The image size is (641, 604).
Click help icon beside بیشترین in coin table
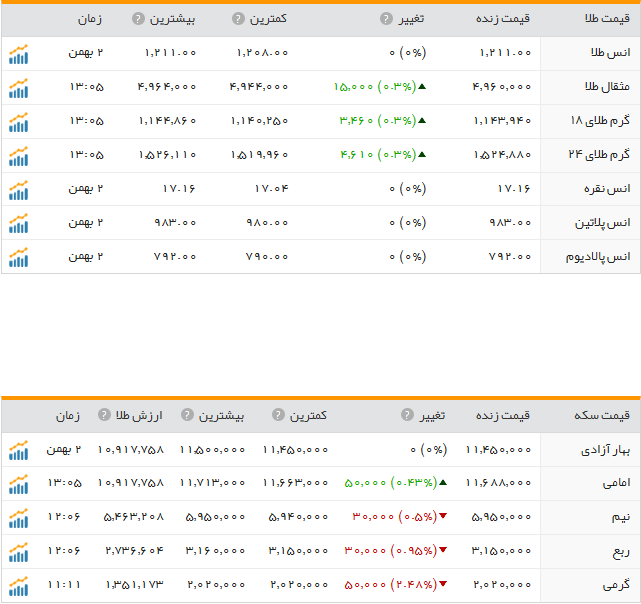tap(187, 415)
